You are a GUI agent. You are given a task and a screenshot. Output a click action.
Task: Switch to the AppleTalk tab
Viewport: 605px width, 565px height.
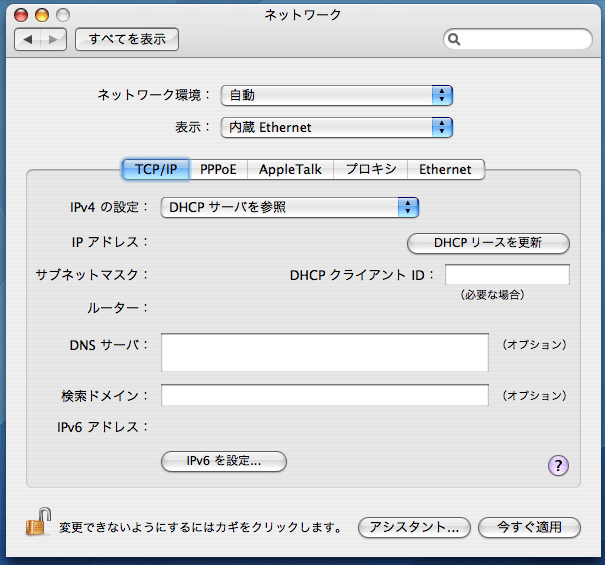tap(290, 169)
